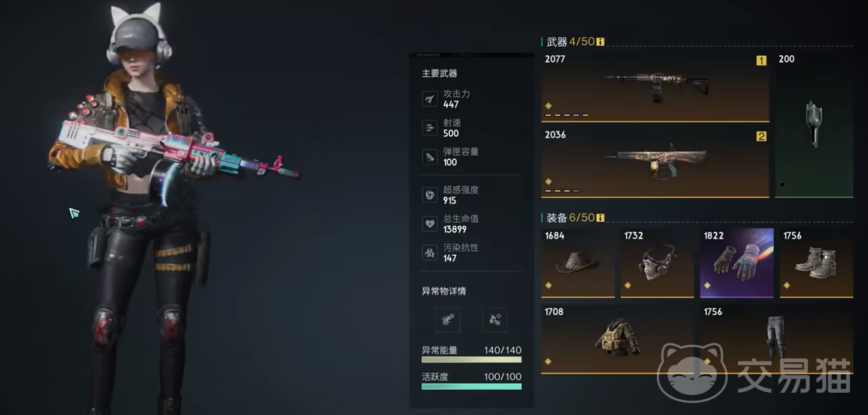This screenshot has width=868, height=415.
Task: Select the 1732 skull mask item
Action: [x=657, y=263]
